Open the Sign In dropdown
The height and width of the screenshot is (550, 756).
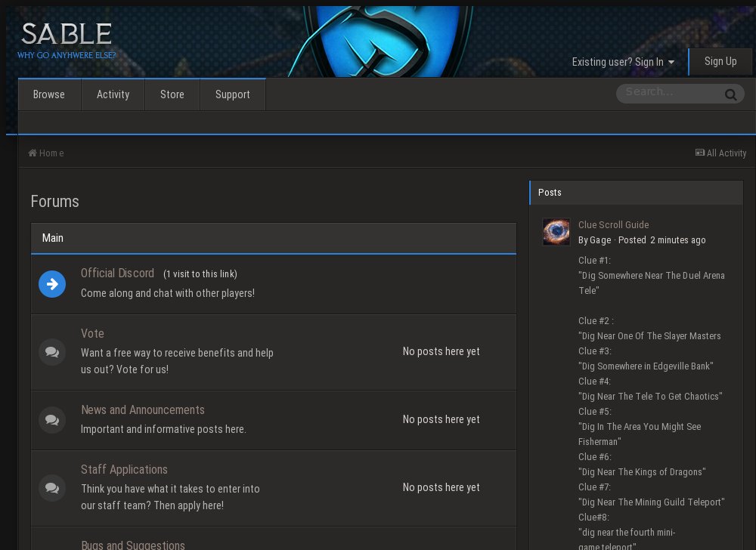point(620,62)
